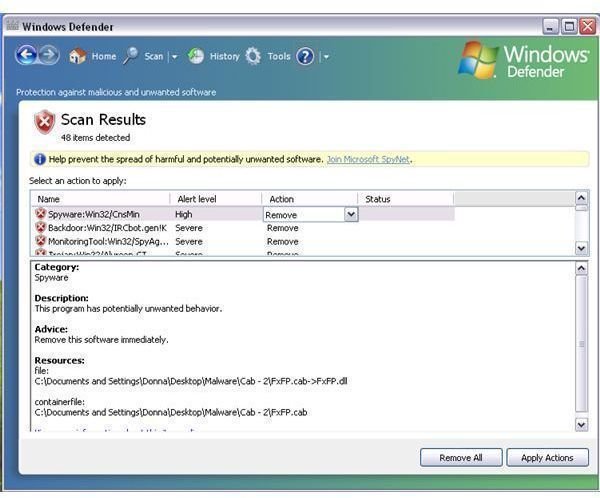Open the Action dropdown for Spyware:Win32/CnsMin
This screenshot has width=600, height=498.
tap(351, 214)
